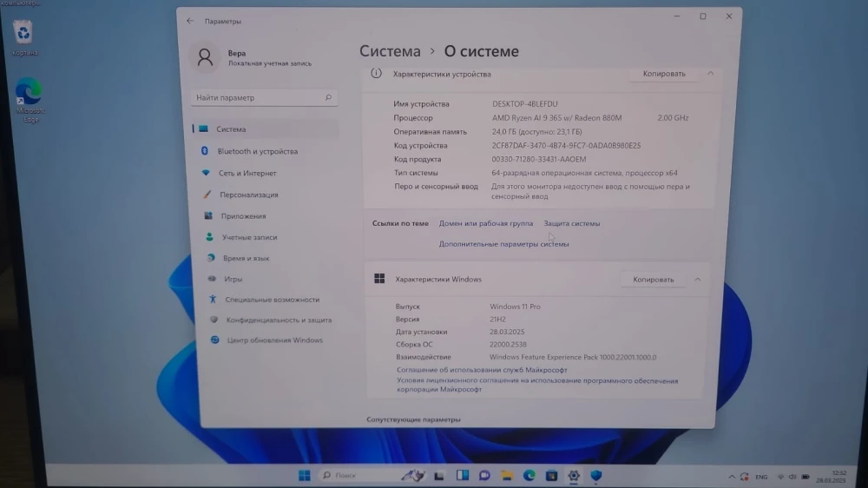Open Вера user account profile
This screenshot has height=488, width=868.
[252, 57]
